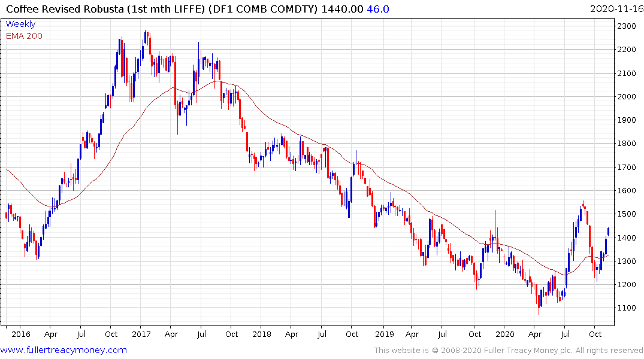
Task: Select the 1400 price axis label
Action: [x=627, y=238]
